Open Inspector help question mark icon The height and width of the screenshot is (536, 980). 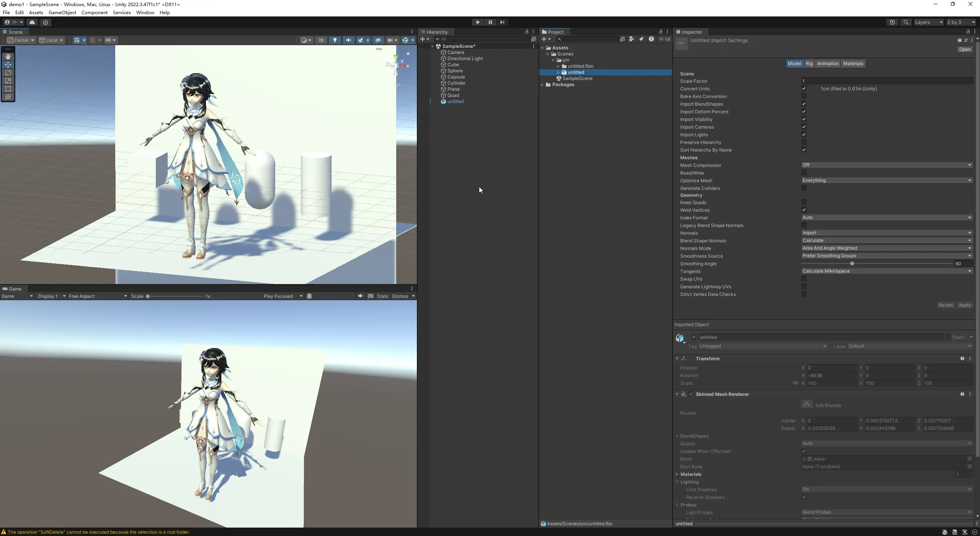959,40
